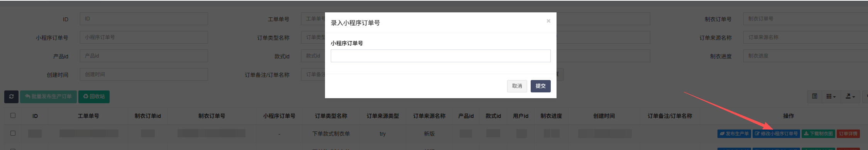Click the ID search field
The height and width of the screenshot is (150, 868).
point(144,19)
